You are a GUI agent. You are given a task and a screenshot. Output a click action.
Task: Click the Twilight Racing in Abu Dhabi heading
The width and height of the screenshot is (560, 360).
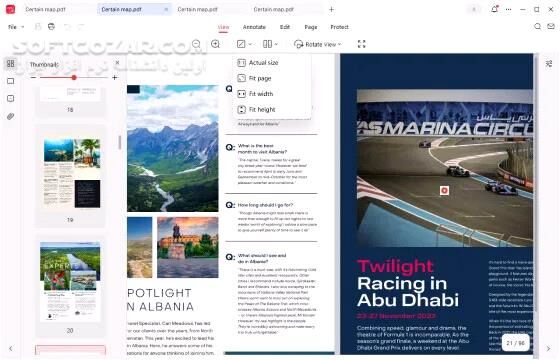(408, 283)
